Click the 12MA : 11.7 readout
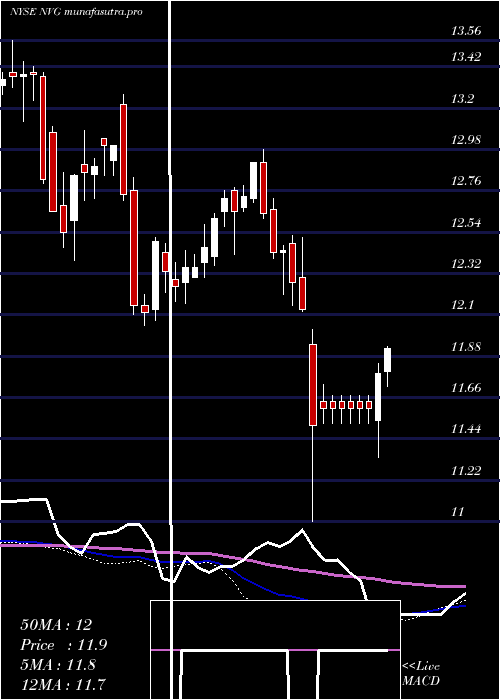The height and width of the screenshot is (700, 500). pos(63,684)
